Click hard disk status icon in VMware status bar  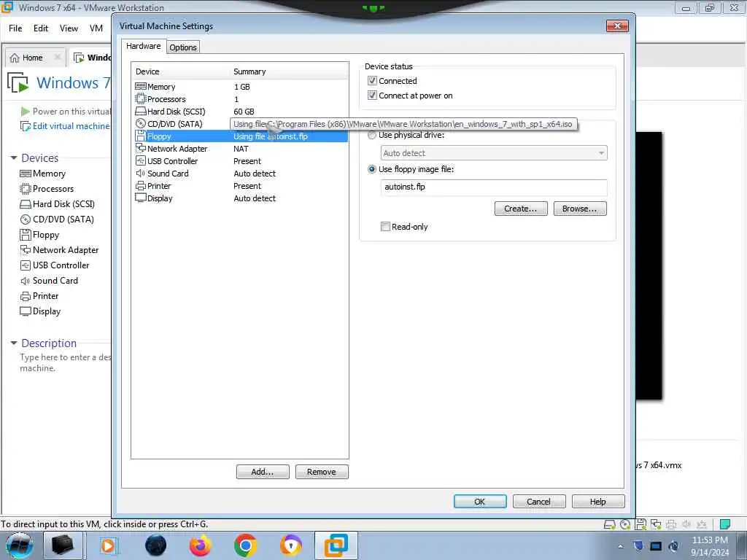click(x=609, y=524)
